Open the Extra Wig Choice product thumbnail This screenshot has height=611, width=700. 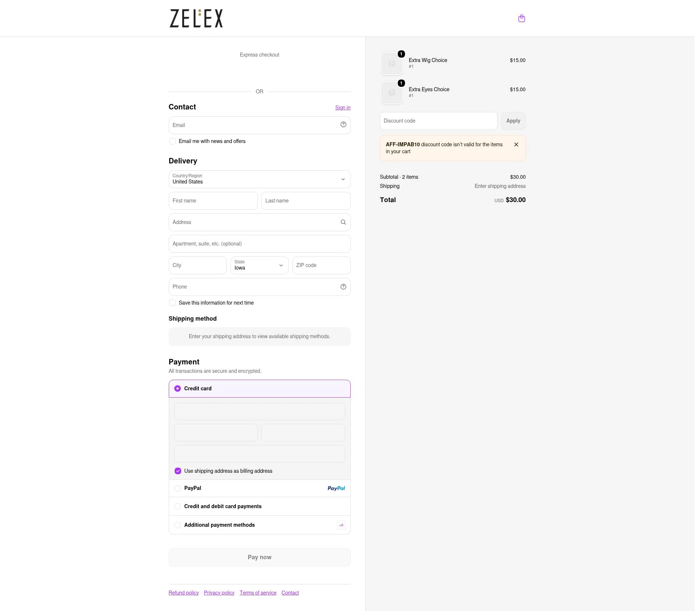pos(392,63)
